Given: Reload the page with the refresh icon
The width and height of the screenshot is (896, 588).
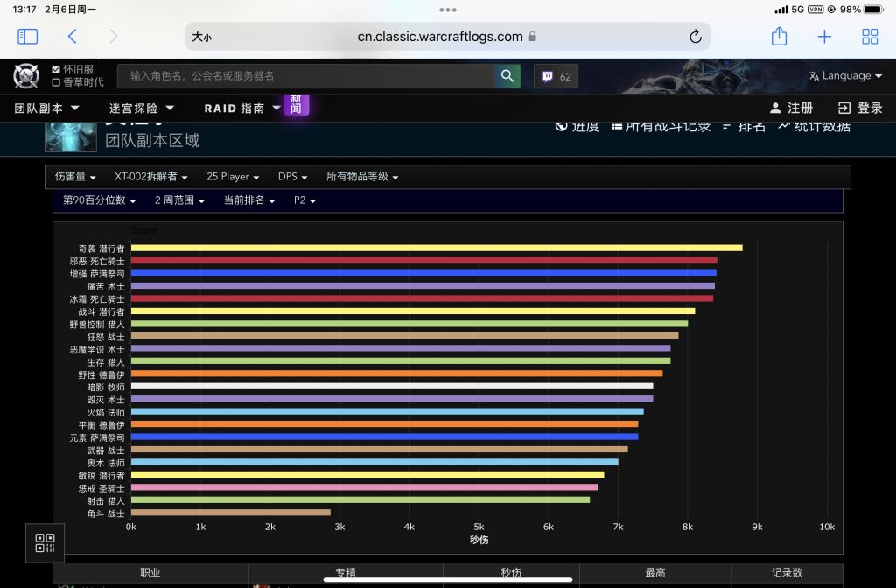Looking at the screenshot, I should point(695,37).
